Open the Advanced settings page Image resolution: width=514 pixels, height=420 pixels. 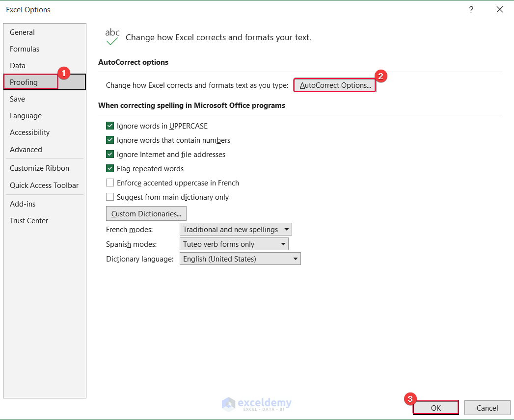tap(25, 149)
